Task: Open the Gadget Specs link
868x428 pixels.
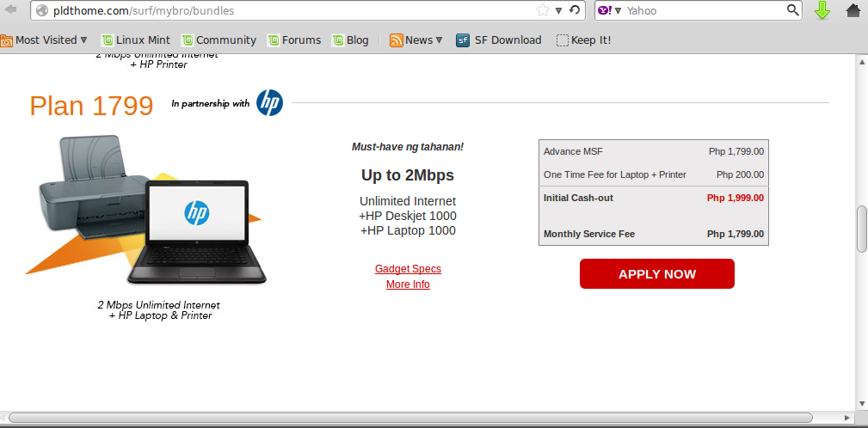Action: coord(408,269)
